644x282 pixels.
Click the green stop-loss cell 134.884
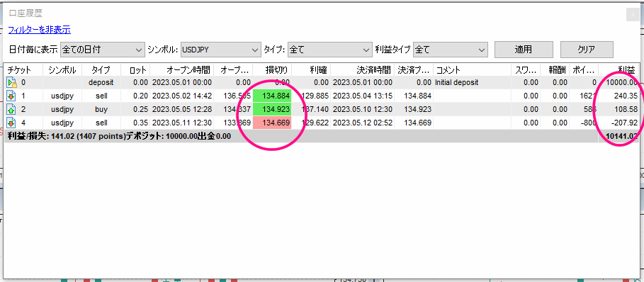[272, 96]
